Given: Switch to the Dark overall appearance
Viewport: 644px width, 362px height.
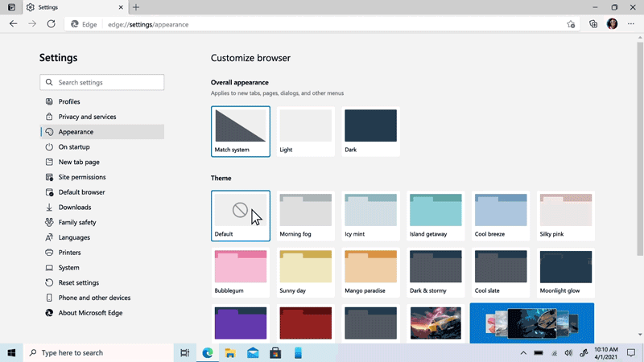Looking at the screenshot, I should click(x=370, y=131).
